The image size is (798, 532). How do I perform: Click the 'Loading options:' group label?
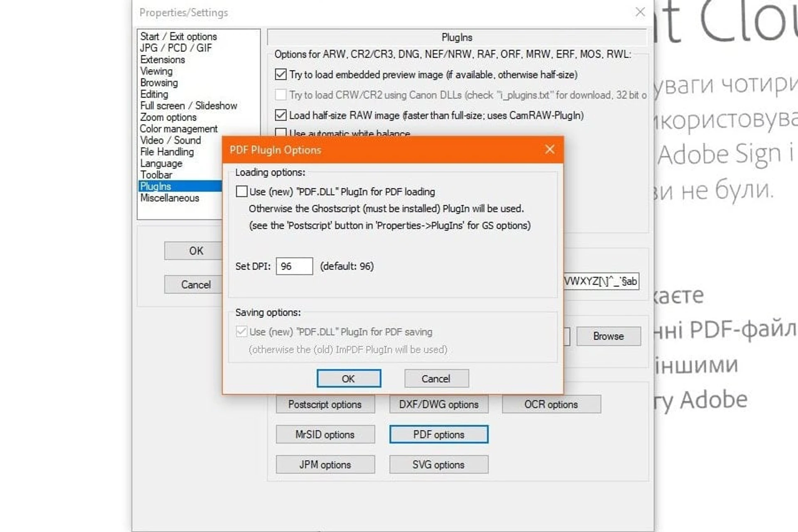(x=270, y=172)
